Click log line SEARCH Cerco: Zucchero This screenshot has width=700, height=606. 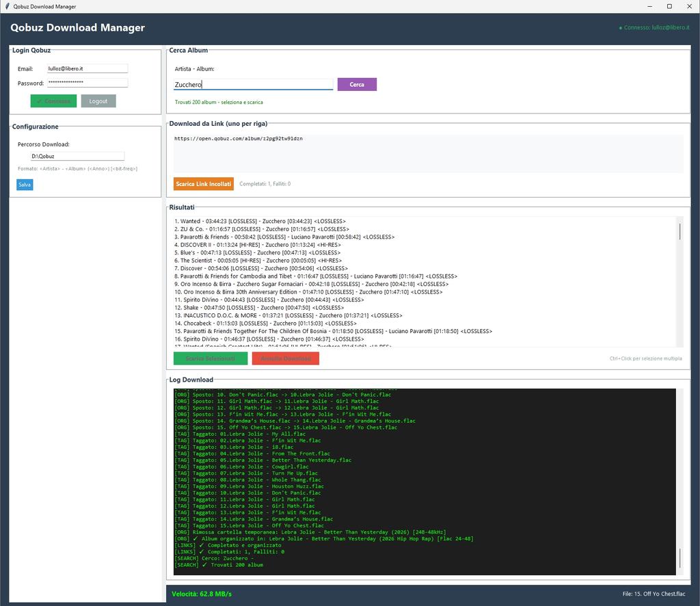[214, 558]
